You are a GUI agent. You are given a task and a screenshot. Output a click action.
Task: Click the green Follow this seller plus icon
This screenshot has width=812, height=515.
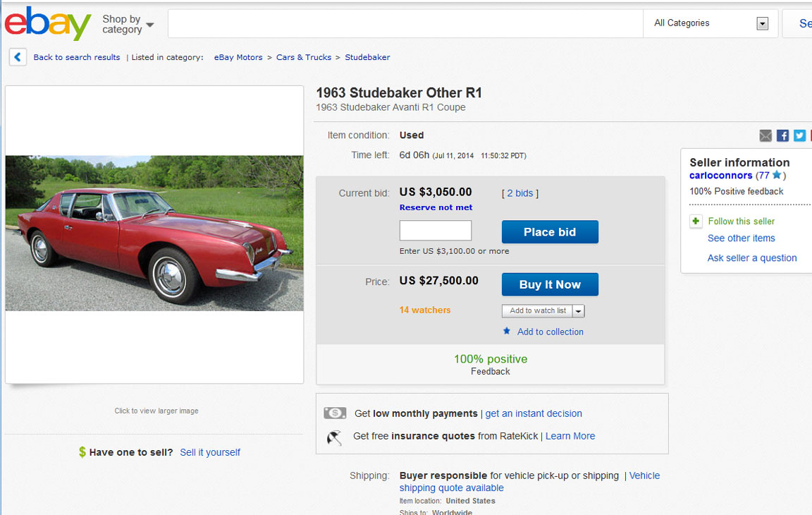(x=696, y=222)
